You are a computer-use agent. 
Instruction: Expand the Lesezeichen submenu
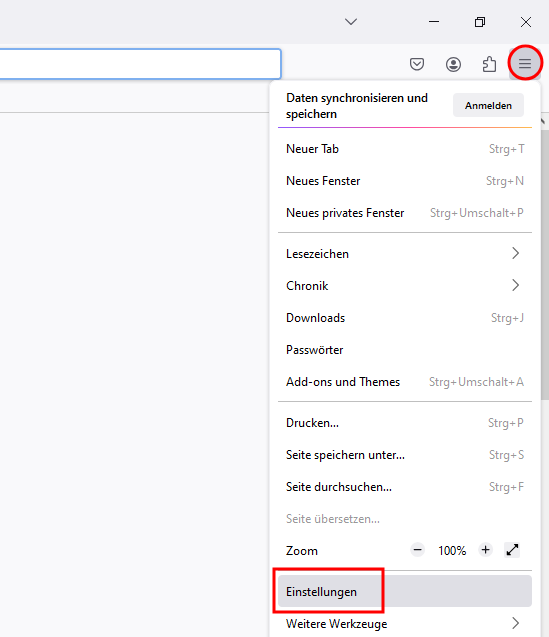405,254
